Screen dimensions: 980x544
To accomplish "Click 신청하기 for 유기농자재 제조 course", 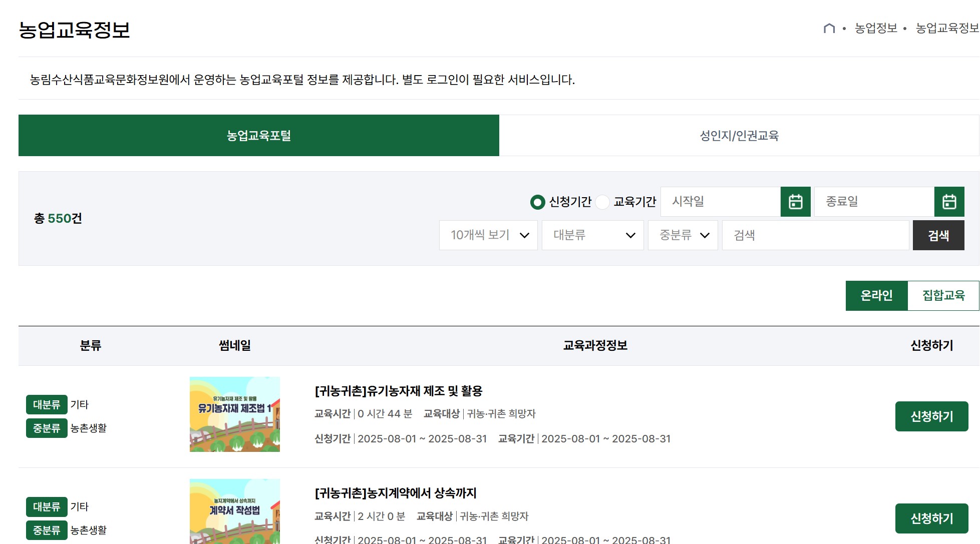I will point(931,416).
